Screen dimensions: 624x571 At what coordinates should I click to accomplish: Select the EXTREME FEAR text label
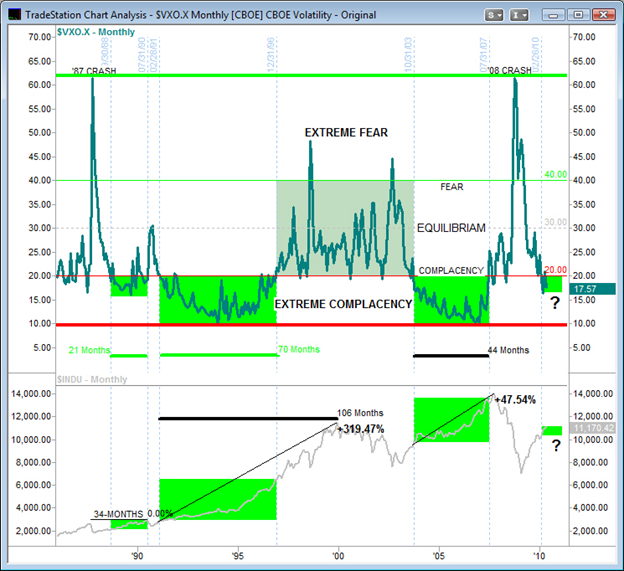[346, 133]
